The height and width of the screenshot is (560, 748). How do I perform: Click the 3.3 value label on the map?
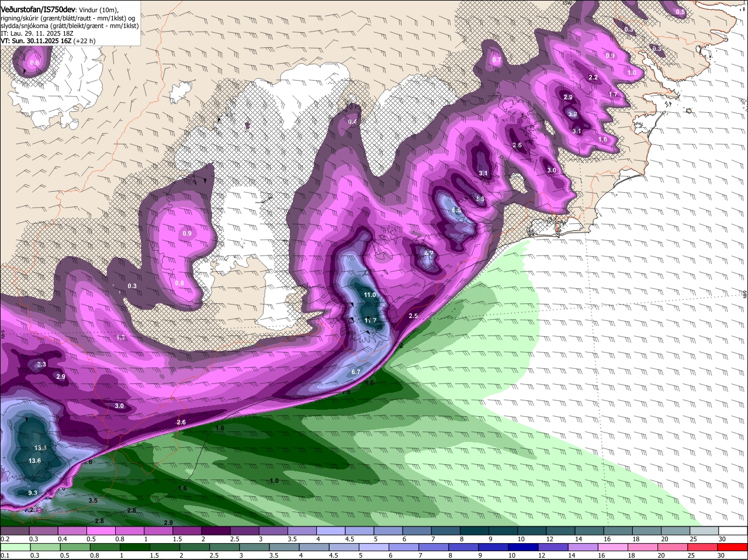click(x=41, y=364)
